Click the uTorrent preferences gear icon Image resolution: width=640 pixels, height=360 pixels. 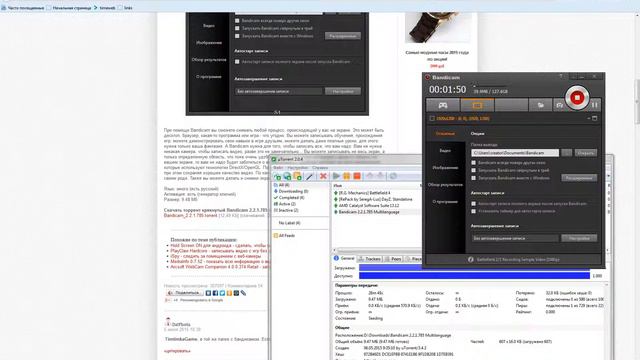tap(393, 176)
